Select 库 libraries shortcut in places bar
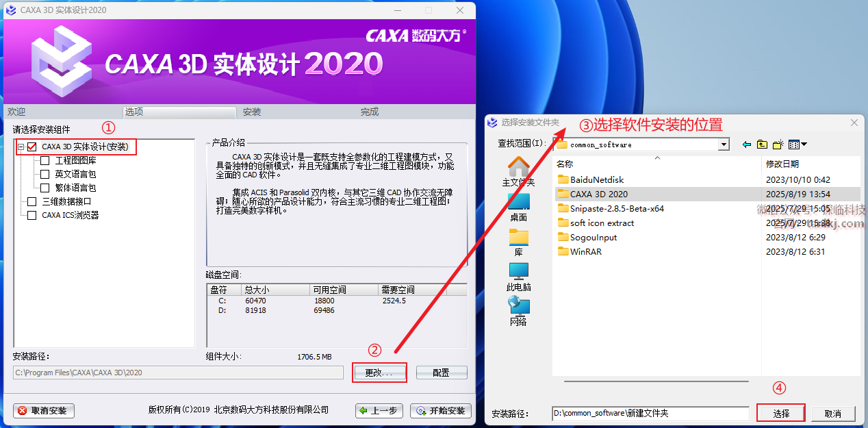The image size is (868, 428). pyautogui.click(x=518, y=242)
